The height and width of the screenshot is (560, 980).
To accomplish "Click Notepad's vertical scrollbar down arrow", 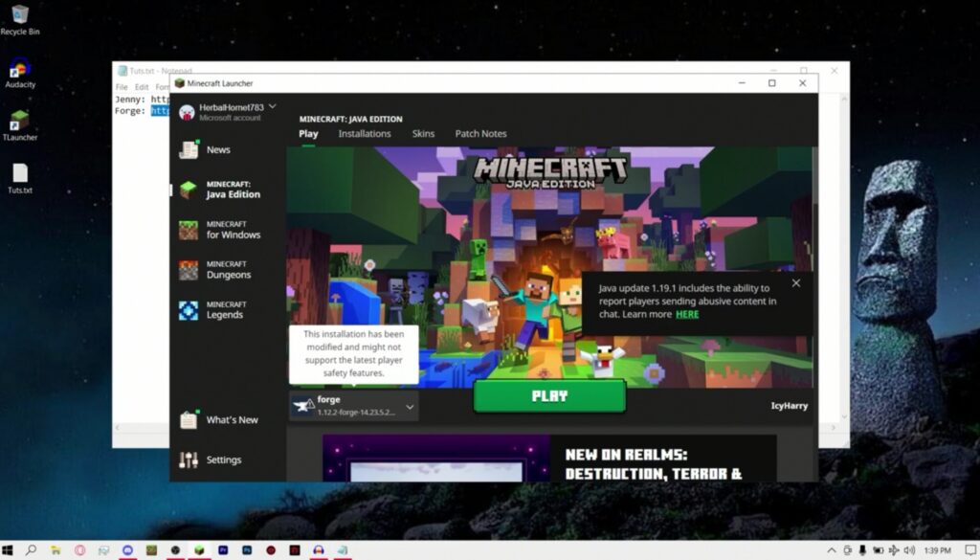I will tap(844, 416).
